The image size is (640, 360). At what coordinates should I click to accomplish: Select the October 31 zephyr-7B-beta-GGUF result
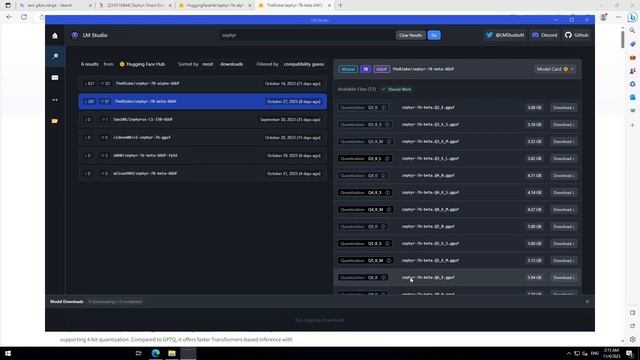pos(203,173)
